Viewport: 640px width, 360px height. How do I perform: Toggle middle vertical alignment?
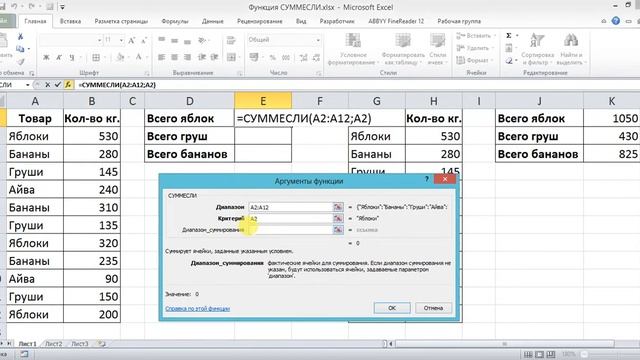[x=174, y=40]
